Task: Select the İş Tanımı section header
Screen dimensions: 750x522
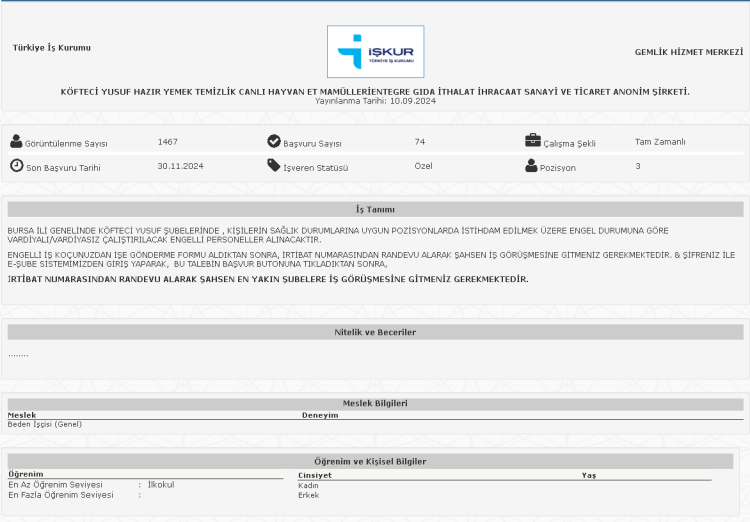Action: [x=375, y=210]
